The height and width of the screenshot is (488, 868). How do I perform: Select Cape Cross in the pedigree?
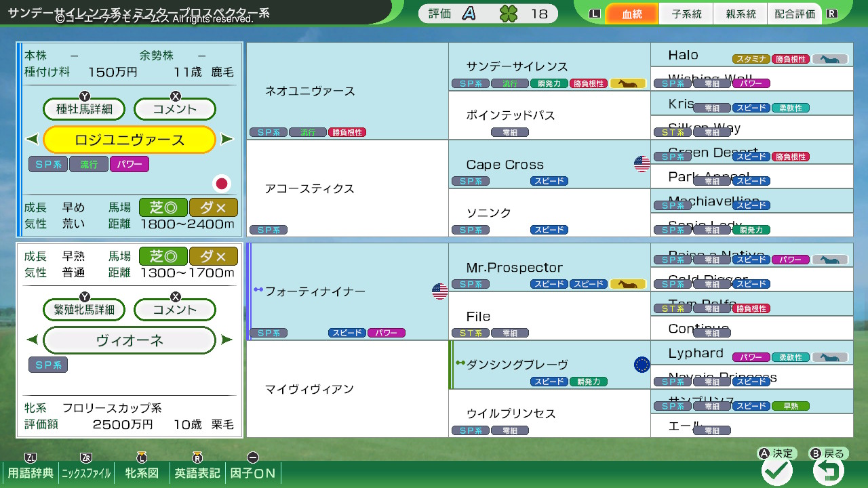549,164
